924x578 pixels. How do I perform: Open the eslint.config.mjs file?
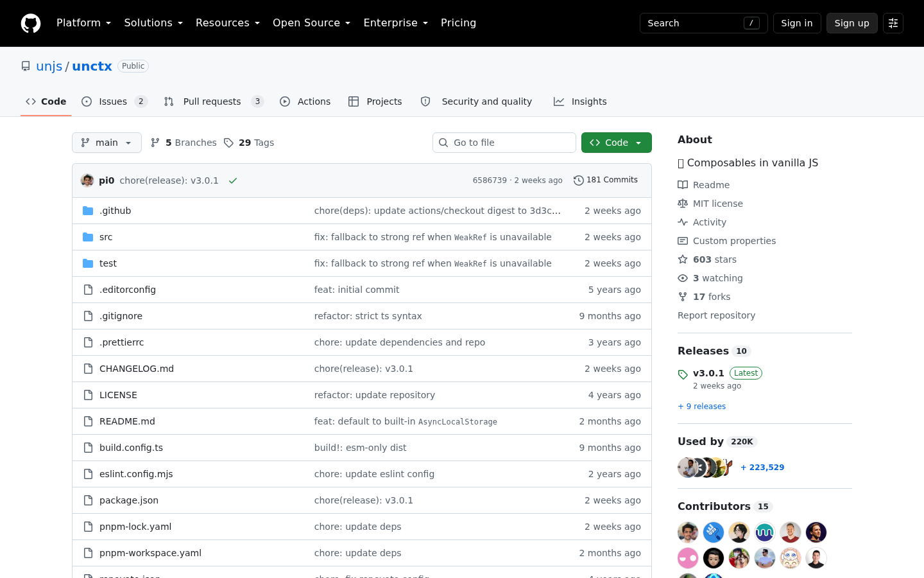pos(136,474)
